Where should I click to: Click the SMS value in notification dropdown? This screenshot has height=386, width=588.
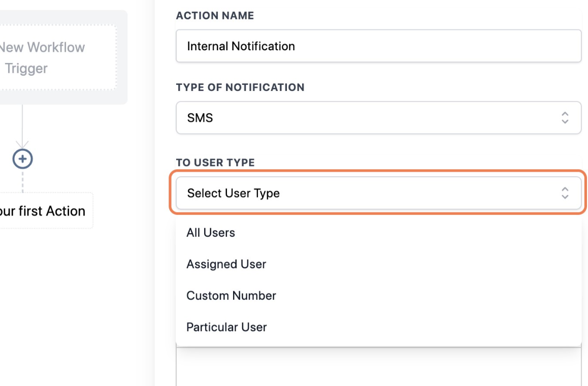[197, 117]
